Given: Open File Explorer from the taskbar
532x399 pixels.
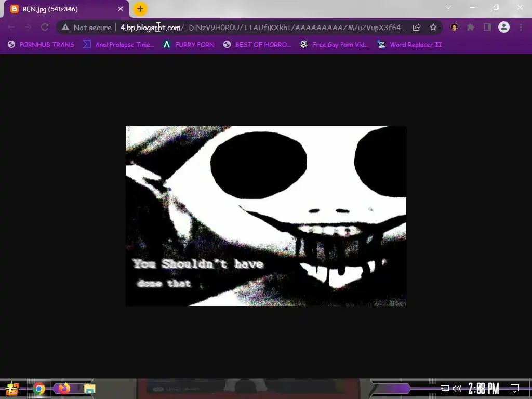Looking at the screenshot, I should coord(89,389).
